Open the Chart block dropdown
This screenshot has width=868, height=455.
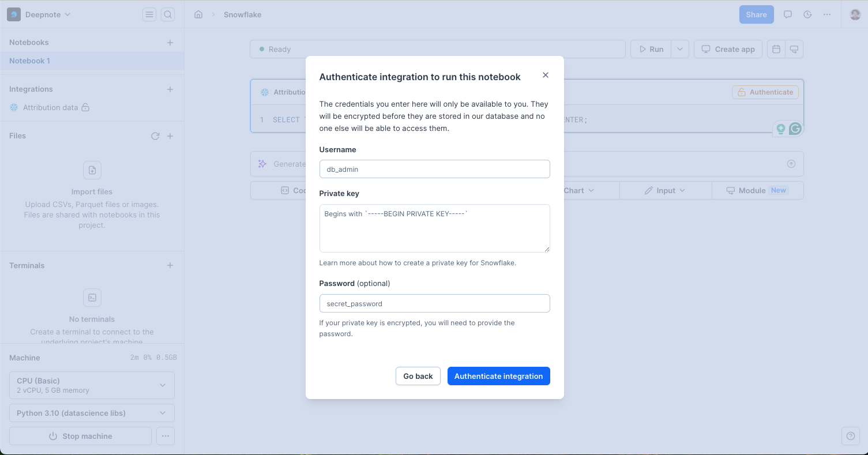tap(578, 190)
